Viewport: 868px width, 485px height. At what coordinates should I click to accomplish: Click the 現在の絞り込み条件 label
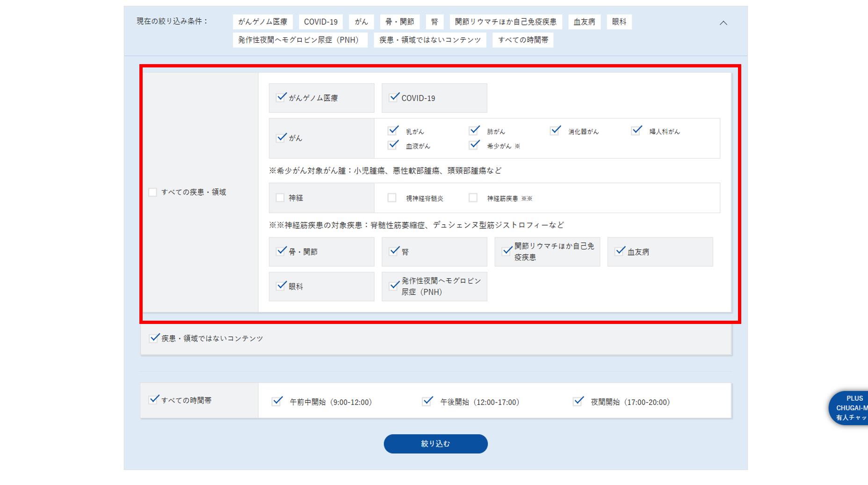pyautogui.click(x=172, y=21)
